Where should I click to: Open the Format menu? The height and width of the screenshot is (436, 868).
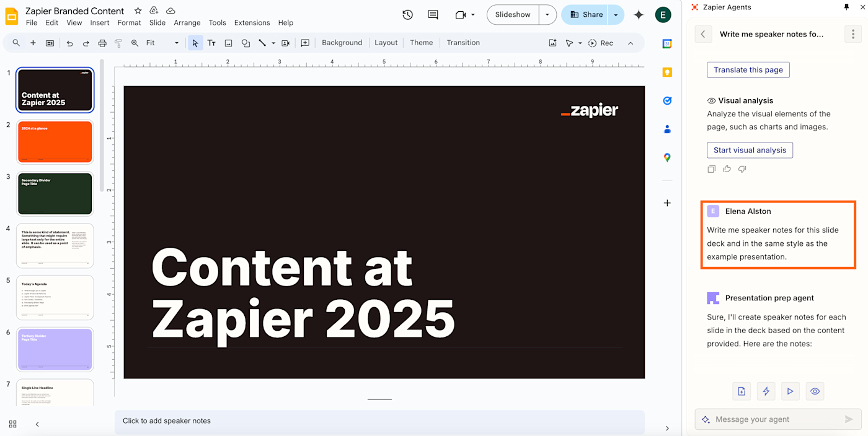coord(129,23)
